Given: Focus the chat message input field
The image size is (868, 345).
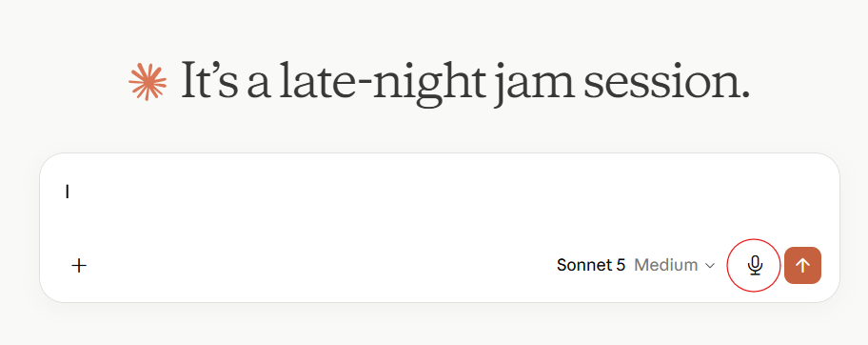Looking at the screenshot, I should click(440, 200).
